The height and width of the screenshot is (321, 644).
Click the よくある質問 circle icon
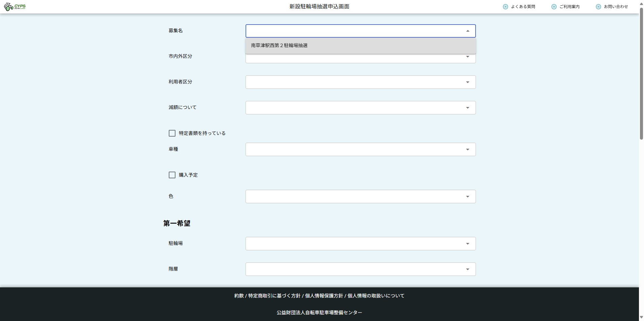point(505,7)
